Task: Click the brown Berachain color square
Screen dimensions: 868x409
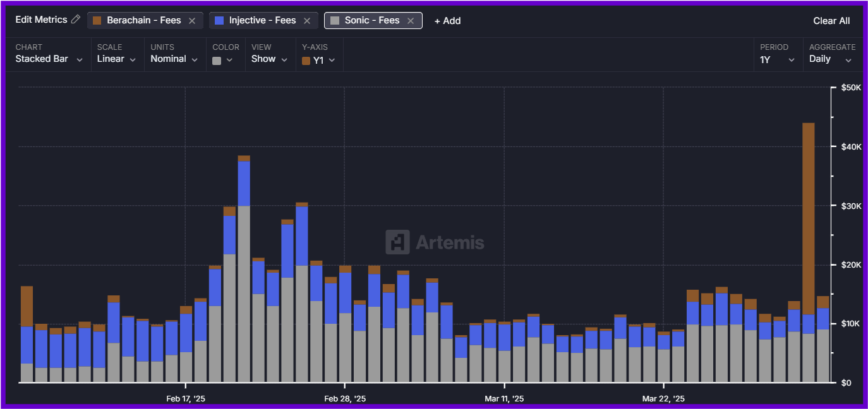Action: pos(97,21)
